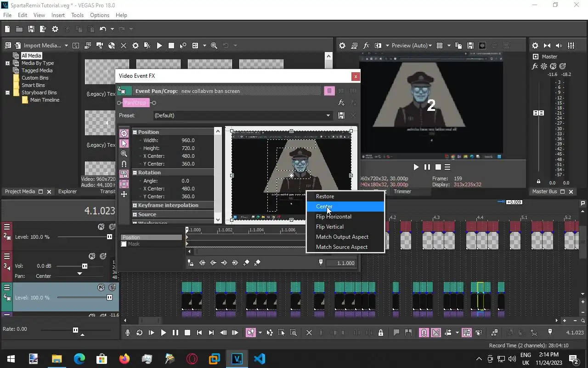
Task: Toggle Loop Playback in transport bar
Action: pos(139,333)
